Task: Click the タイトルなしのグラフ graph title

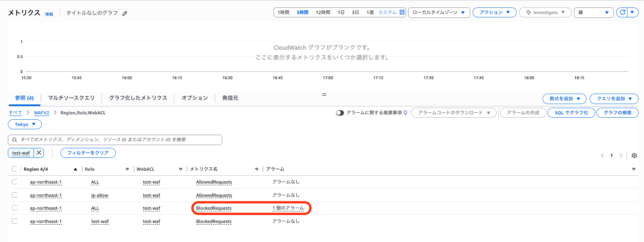Action: pos(93,13)
